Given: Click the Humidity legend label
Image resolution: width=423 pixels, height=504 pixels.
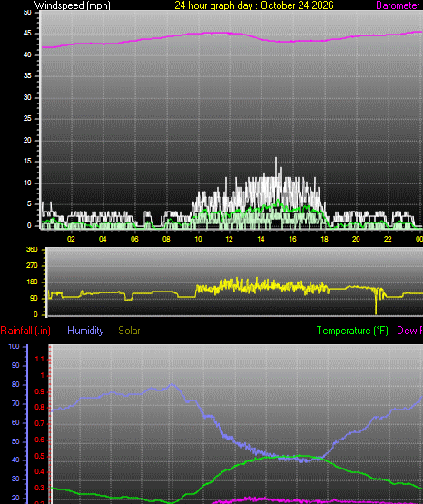Looking at the screenshot, I should point(85,331).
